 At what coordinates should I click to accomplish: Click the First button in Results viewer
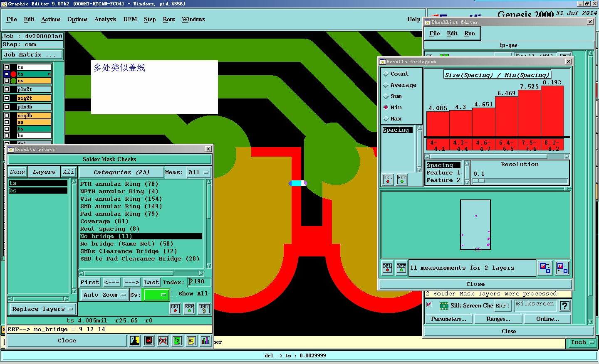click(x=90, y=283)
